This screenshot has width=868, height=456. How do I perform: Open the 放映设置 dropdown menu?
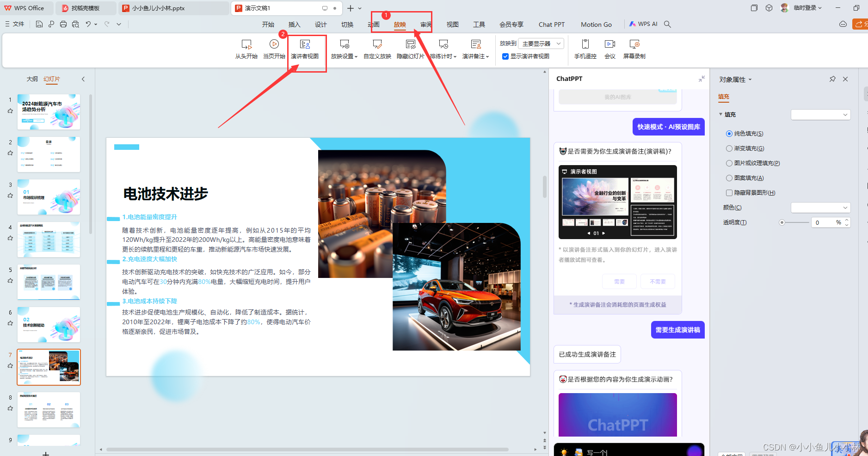[x=344, y=56]
